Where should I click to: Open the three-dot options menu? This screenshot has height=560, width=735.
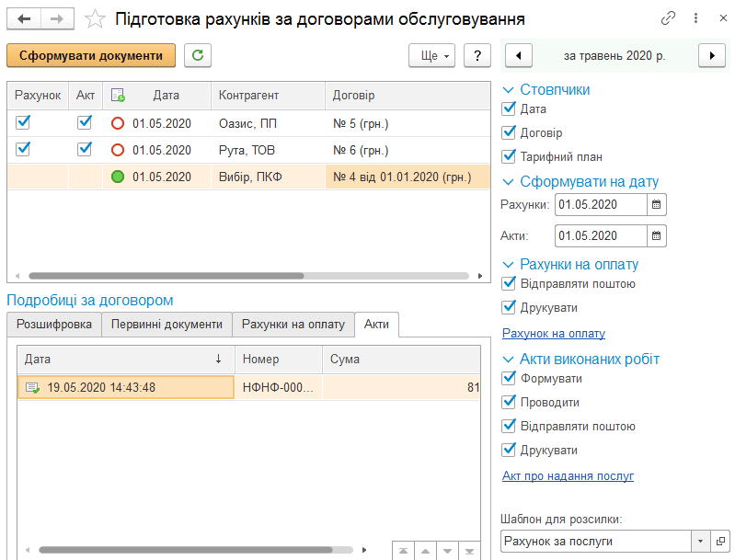(x=696, y=18)
